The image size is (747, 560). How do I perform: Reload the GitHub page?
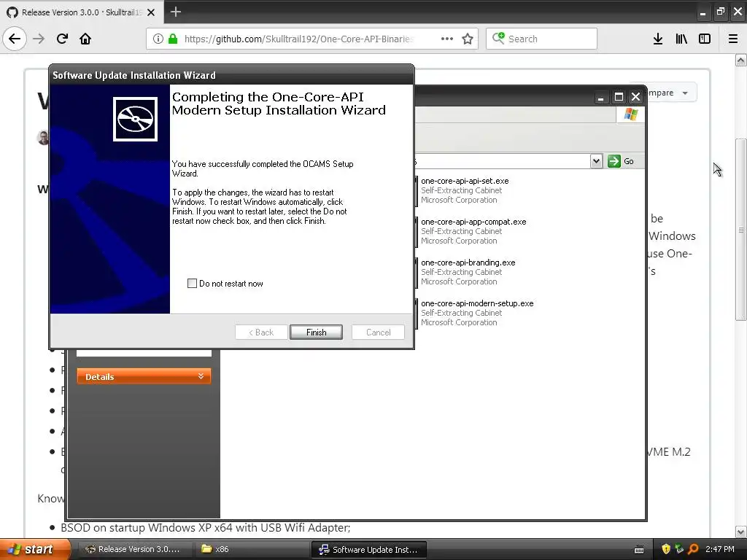62,39
